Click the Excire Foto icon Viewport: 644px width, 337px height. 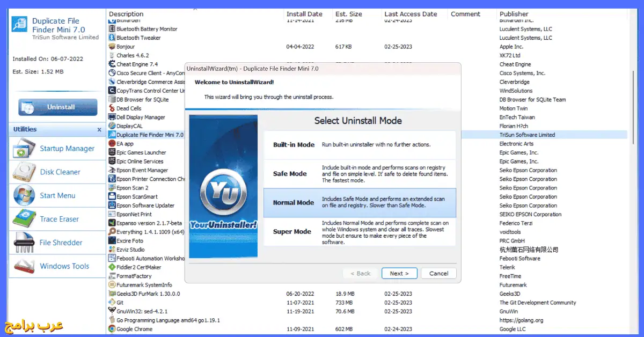[112, 241]
